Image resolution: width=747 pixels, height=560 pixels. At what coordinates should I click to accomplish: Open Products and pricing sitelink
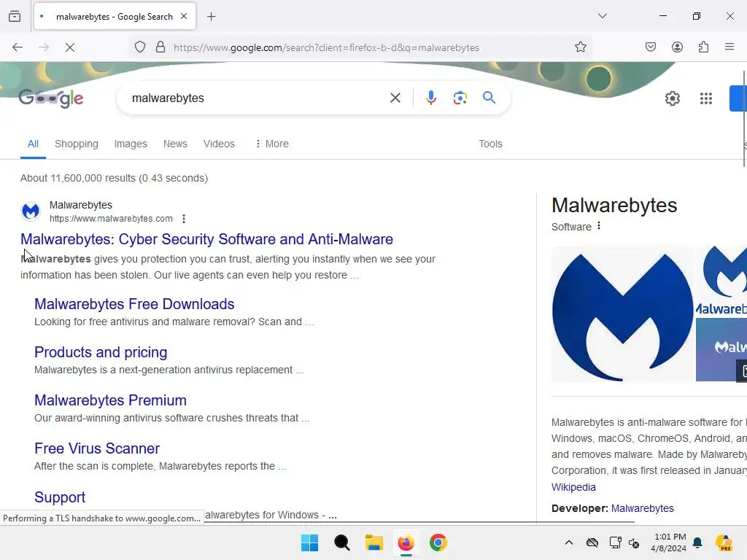101,352
